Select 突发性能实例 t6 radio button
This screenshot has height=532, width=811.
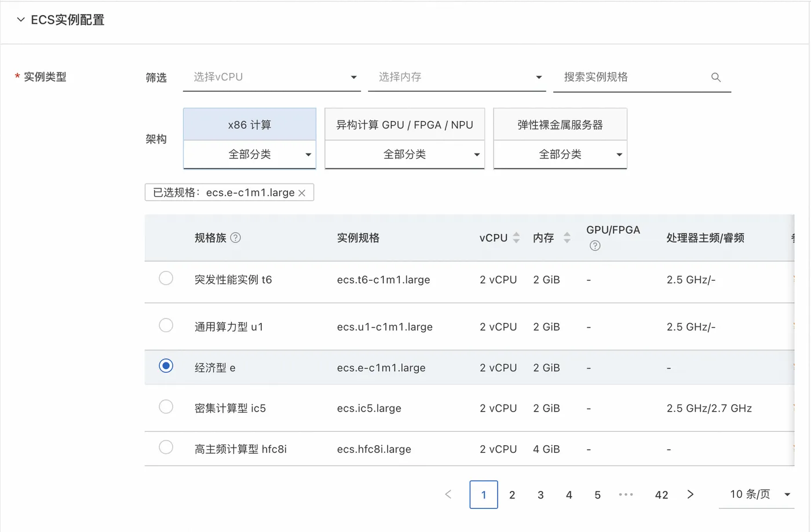click(x=166, y=278)
